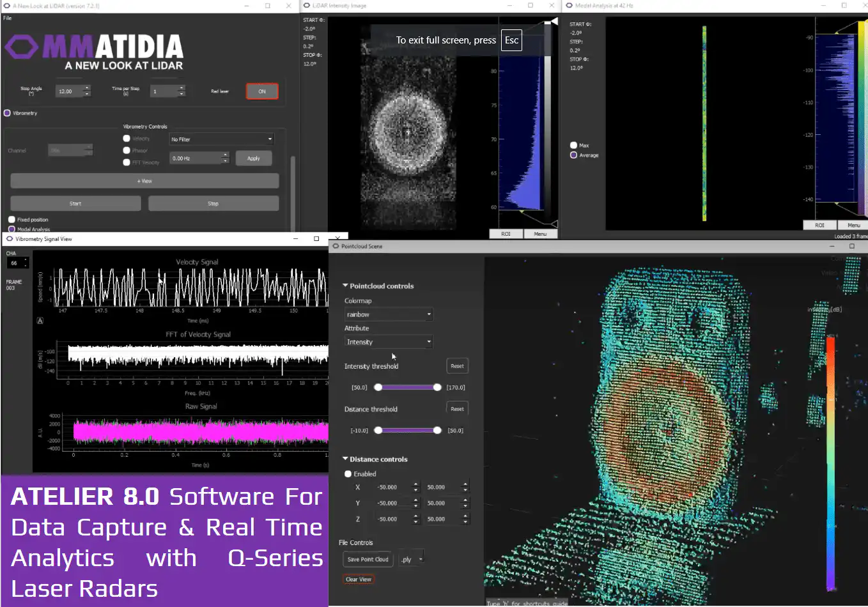
Task: Decrease the Z minimum distance value
Action: pyautogui.click(x=415, y=522)
